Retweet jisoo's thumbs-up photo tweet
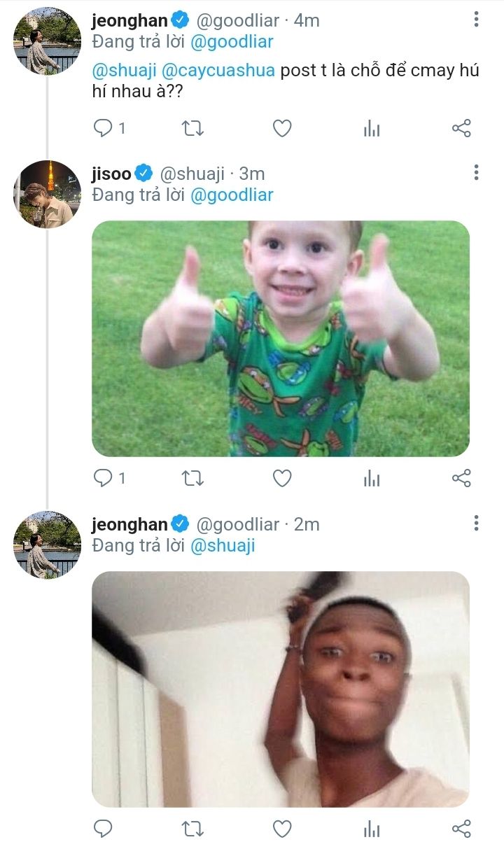504x849 pixels. 192,478
